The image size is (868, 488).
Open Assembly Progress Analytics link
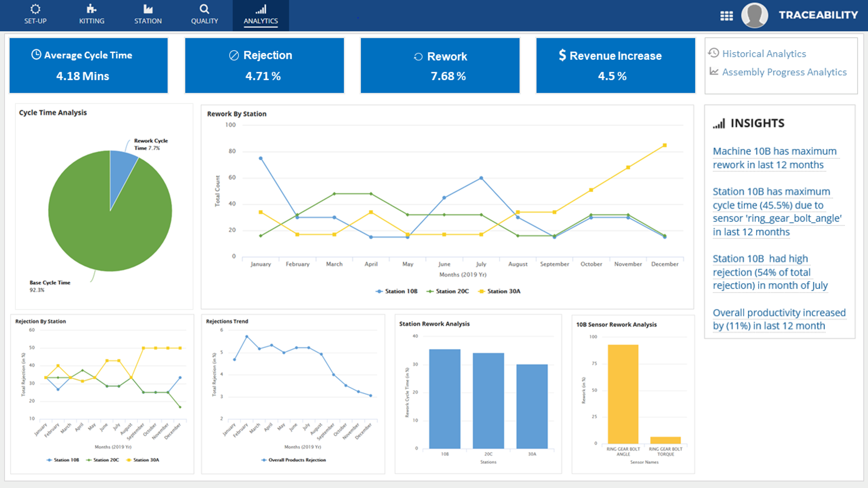(784, 72)
